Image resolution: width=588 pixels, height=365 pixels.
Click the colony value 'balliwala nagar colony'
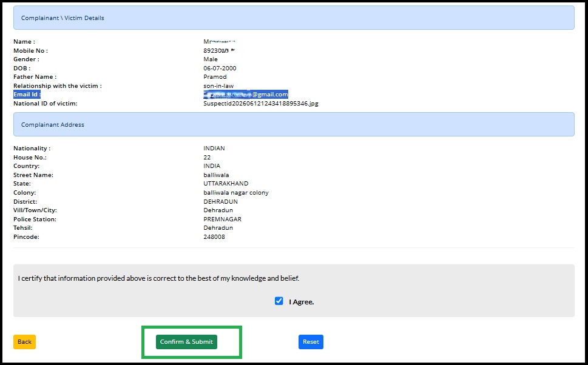click(x=236, y=193)
